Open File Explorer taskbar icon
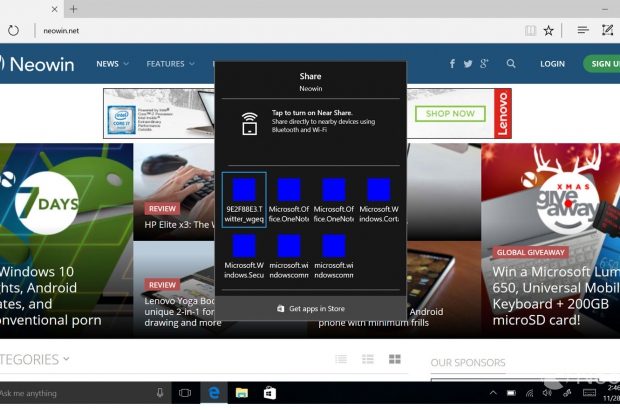The height and width of the screenshot is (410, 620). pos(242,393)
